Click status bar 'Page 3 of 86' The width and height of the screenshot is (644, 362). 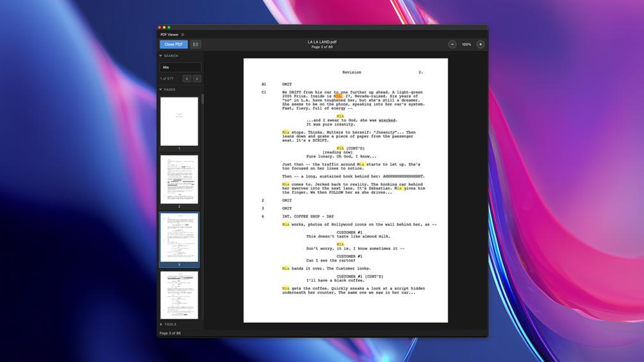click(170, 333)
